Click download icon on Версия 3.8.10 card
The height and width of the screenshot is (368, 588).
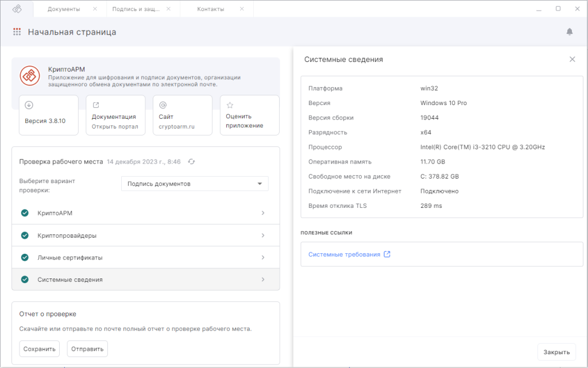tap(29, 105)
